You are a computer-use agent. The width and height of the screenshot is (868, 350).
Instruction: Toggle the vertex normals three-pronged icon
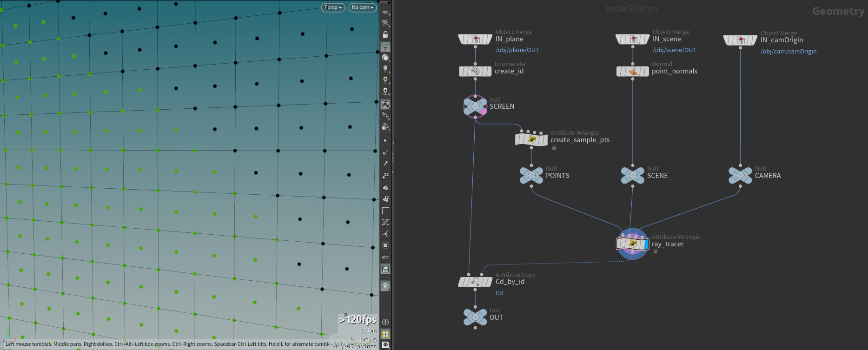click(385, 234)
